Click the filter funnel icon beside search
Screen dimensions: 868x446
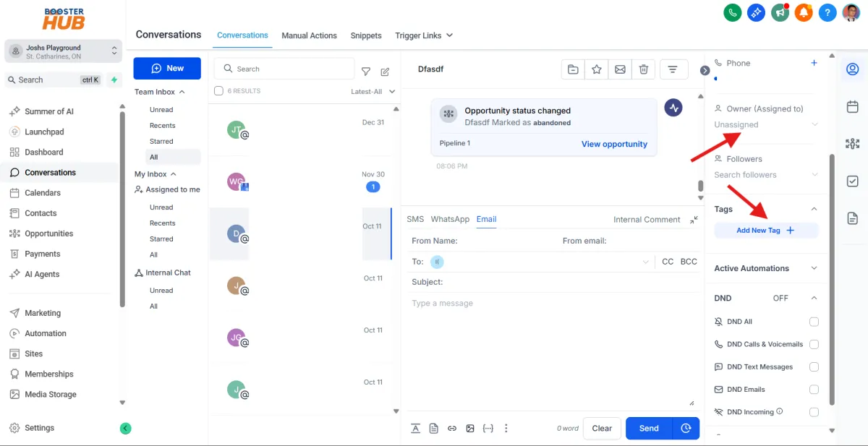point(366,71)
